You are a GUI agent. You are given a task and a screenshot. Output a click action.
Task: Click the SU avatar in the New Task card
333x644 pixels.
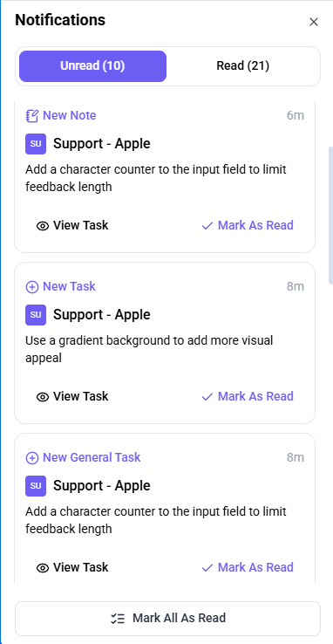click(x=36, y=315)
